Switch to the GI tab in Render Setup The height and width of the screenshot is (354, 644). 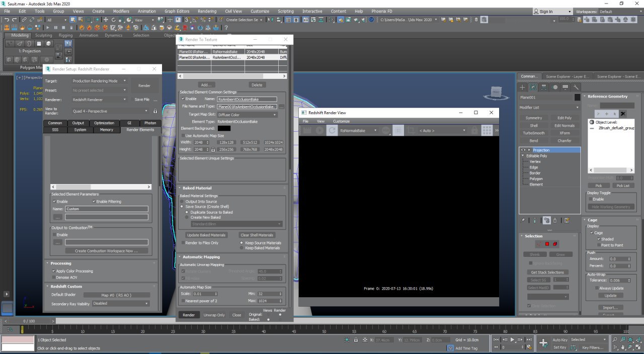click(x=129, y=123)
